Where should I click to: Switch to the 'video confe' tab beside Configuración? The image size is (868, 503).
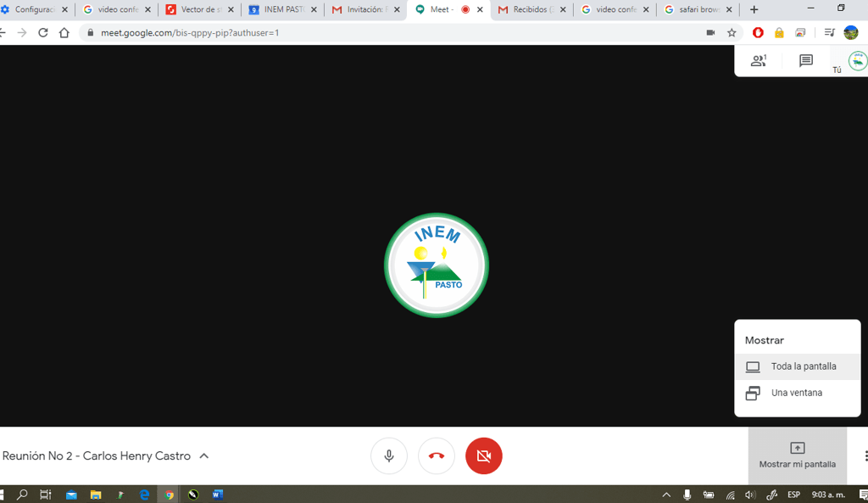tap(117, 9)
